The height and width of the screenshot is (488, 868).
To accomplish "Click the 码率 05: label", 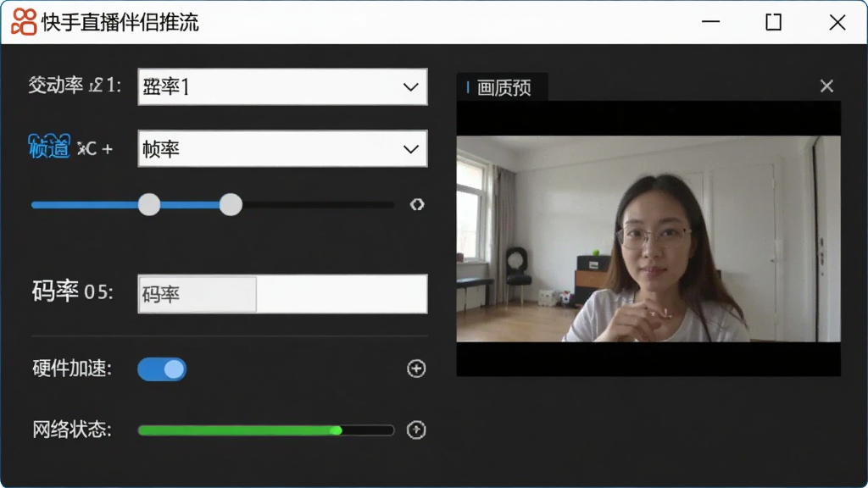I will coord(73,291).
